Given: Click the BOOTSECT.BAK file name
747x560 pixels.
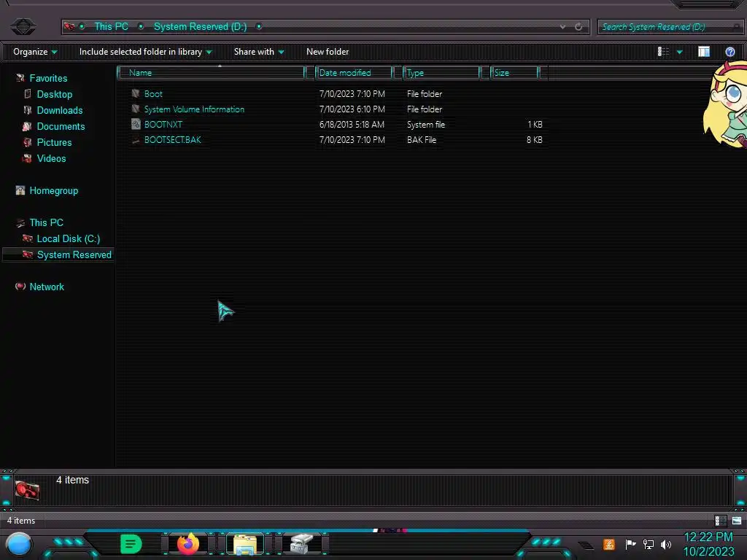Looking at the screenshot, I should pyautogui.click(x=172, y=139).
